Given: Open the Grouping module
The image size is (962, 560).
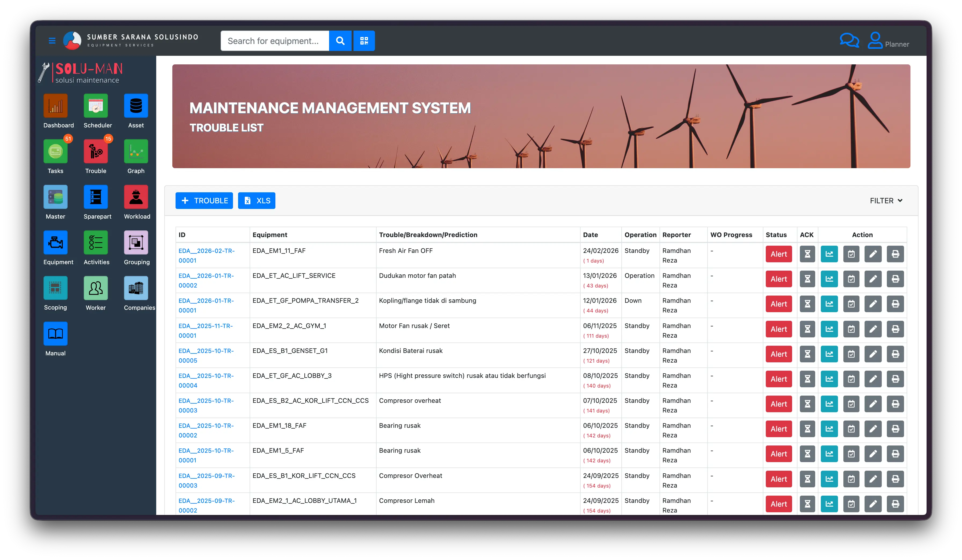Looking at the screenshot, I should pos(136,243).
